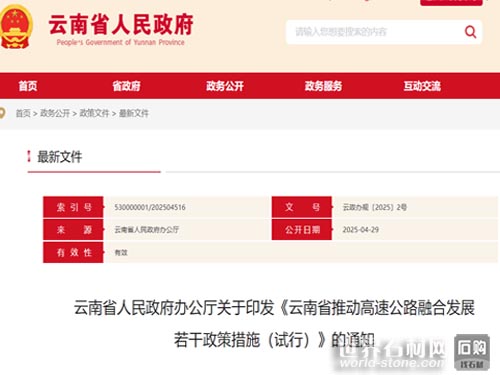The height and width of the screenshot is (375, 500).
Task: Open the 首页 navigation tab
Action: pos(28,86)
